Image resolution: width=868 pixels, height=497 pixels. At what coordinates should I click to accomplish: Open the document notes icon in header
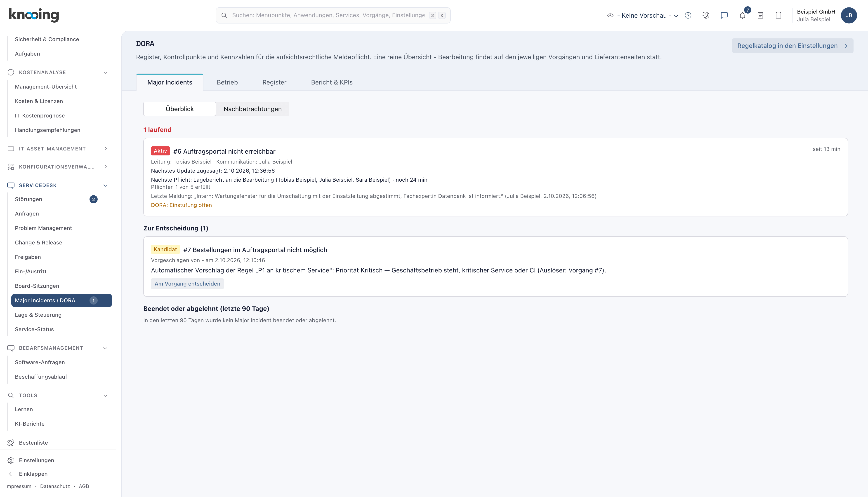(760, 15)
